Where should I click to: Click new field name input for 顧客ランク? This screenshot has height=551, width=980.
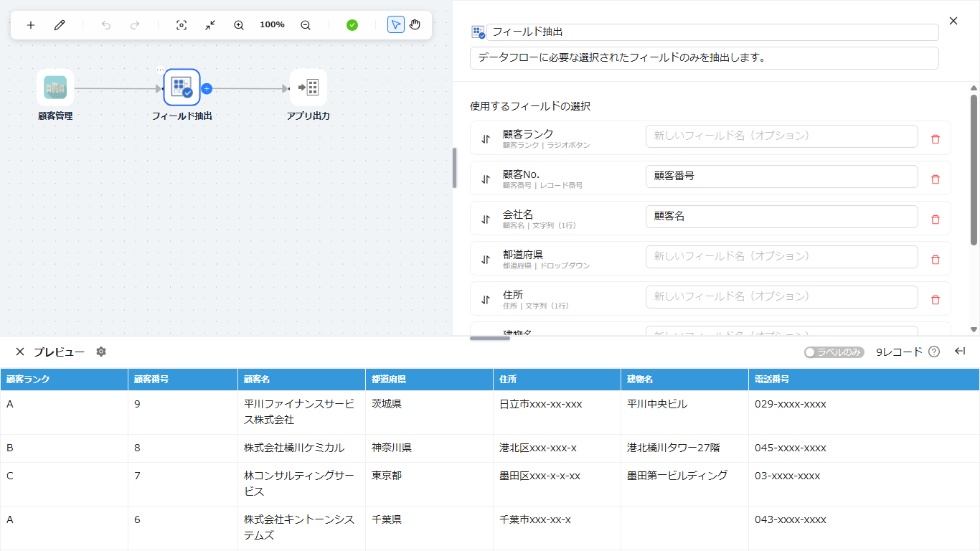[x=782, y=136]
